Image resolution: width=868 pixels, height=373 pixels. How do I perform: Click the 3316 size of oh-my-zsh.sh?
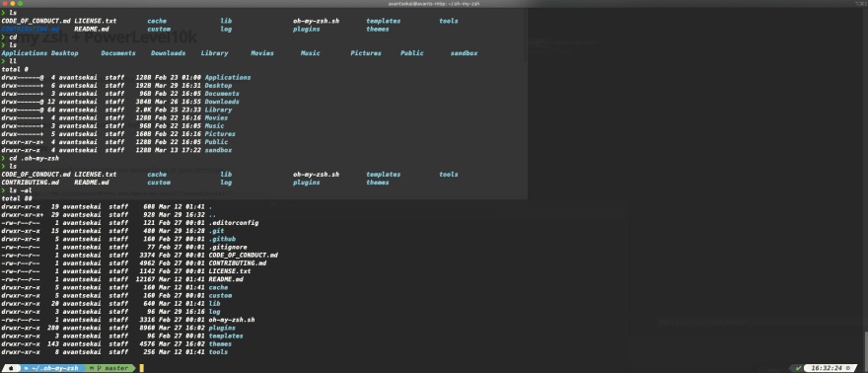click(x=148, y=320)
